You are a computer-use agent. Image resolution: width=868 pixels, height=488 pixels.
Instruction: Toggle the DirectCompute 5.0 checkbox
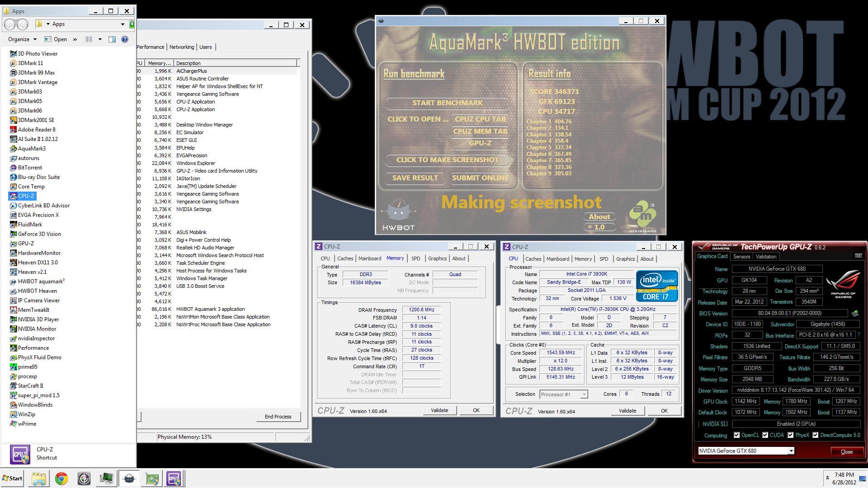[815, 436]
